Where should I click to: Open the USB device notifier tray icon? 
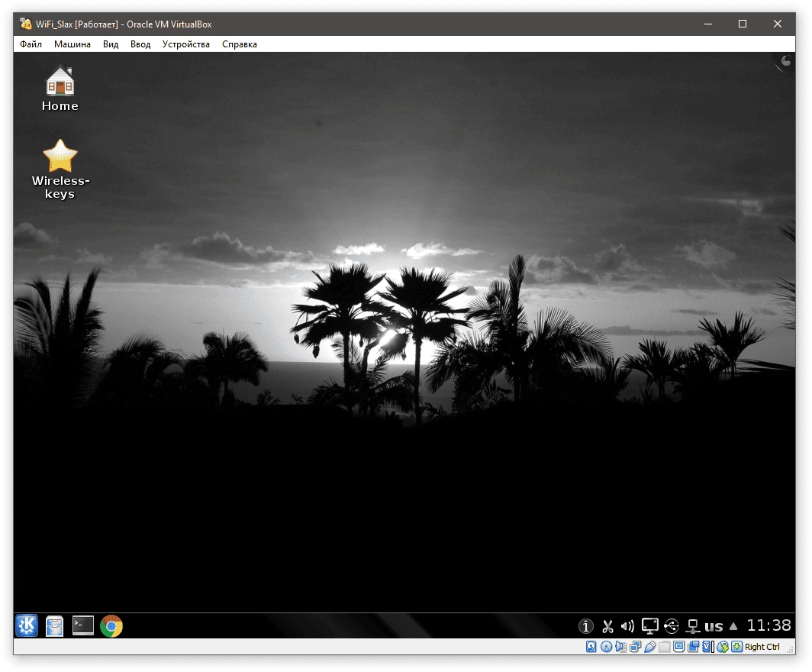pyautogui.click(x=672, y=626)
